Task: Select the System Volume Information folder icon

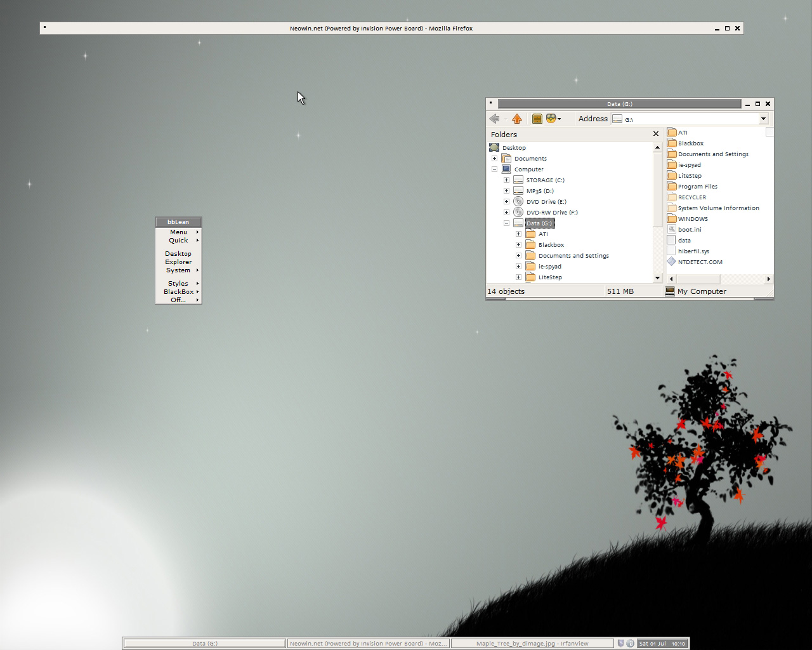Action: 672,208
